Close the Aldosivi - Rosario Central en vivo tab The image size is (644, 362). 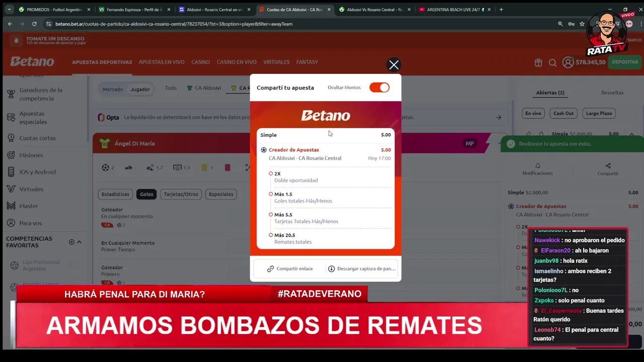249,10
